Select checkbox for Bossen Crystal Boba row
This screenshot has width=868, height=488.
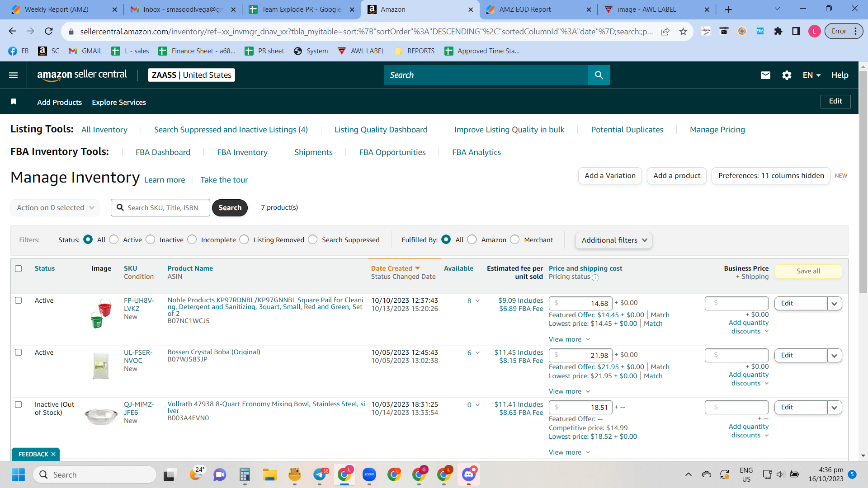tap(19, 352)
